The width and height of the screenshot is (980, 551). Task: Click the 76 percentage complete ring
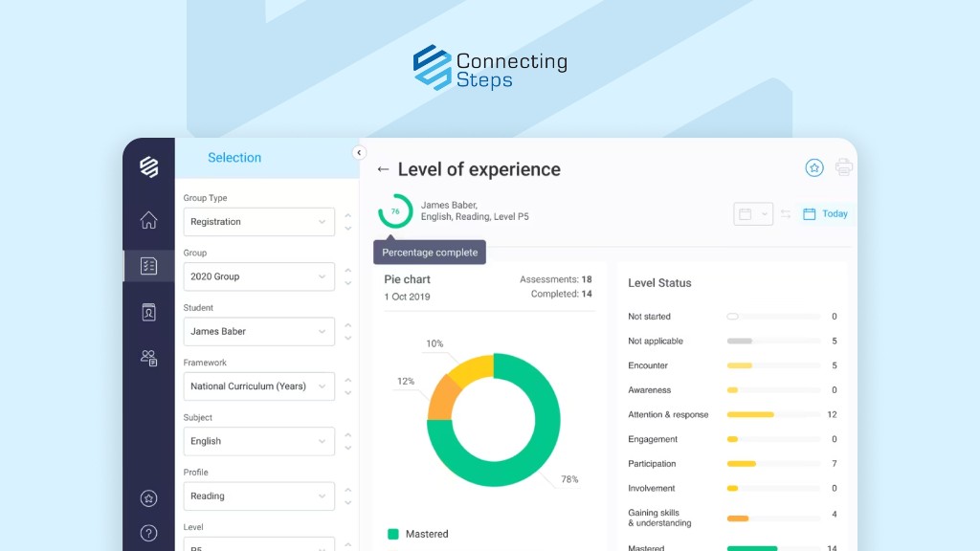(395, 211)
